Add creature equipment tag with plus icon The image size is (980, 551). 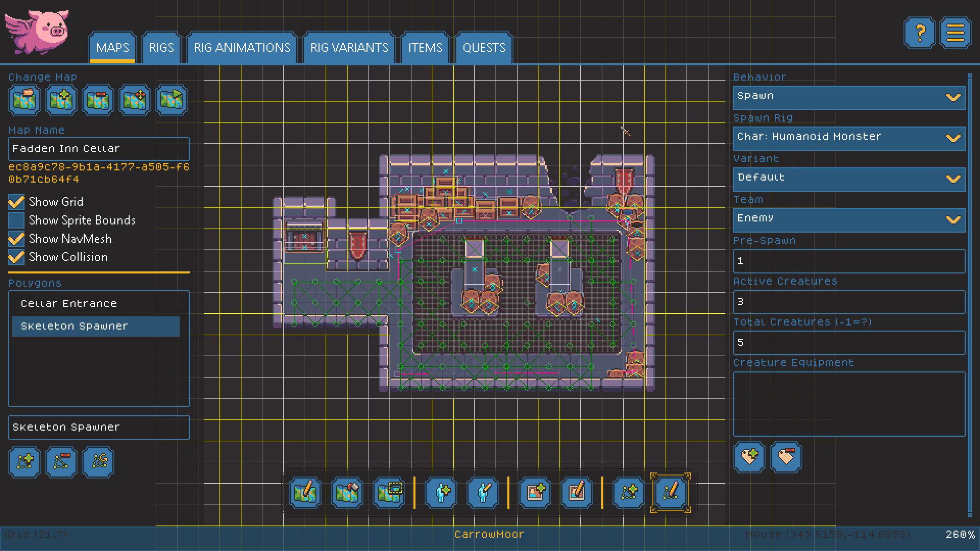tap(749, 457)
